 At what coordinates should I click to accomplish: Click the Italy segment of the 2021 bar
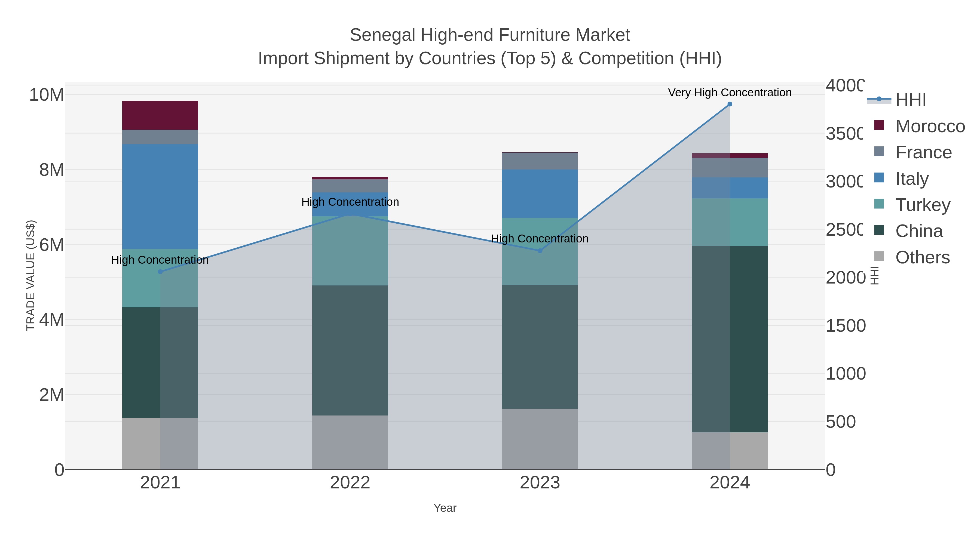point(160,197)
